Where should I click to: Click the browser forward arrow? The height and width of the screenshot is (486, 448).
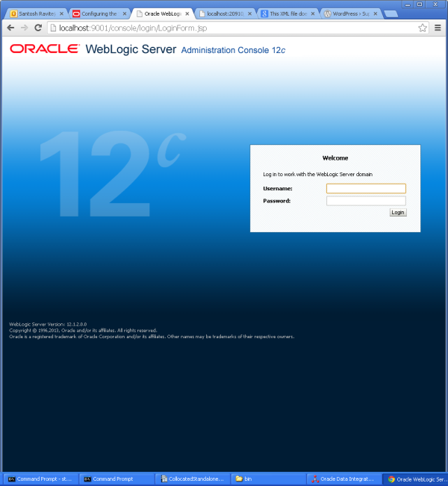(x=24, y=28)
